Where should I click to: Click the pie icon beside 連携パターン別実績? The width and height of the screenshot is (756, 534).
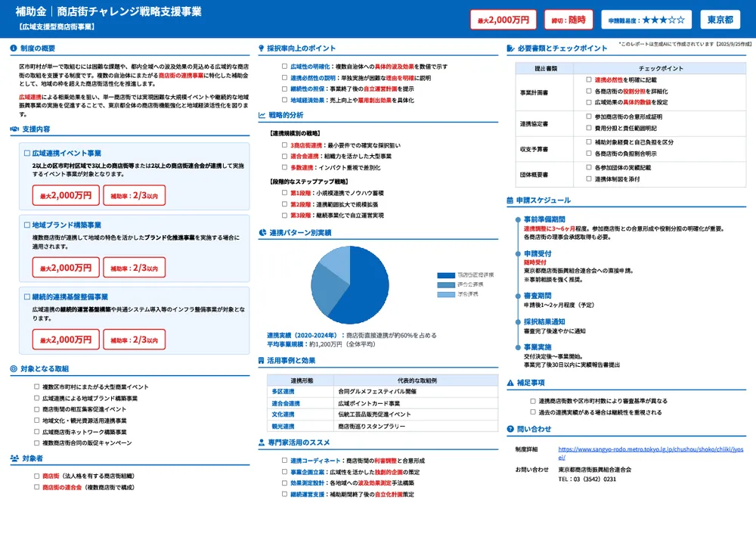tap(262, 231)
